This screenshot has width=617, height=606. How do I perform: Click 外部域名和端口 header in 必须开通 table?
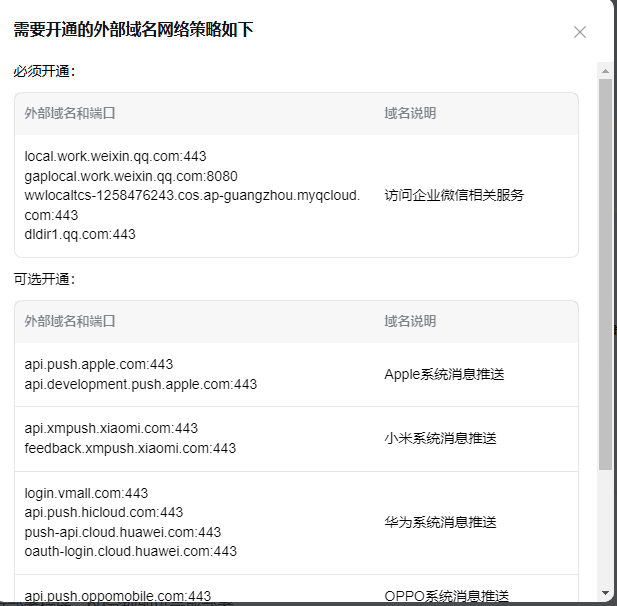point(70,114)
